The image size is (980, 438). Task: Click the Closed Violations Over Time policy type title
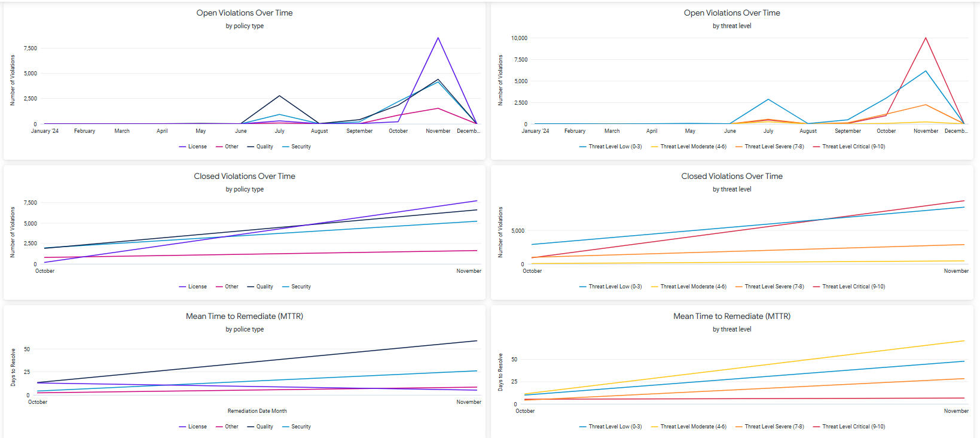tap(245, 176)
